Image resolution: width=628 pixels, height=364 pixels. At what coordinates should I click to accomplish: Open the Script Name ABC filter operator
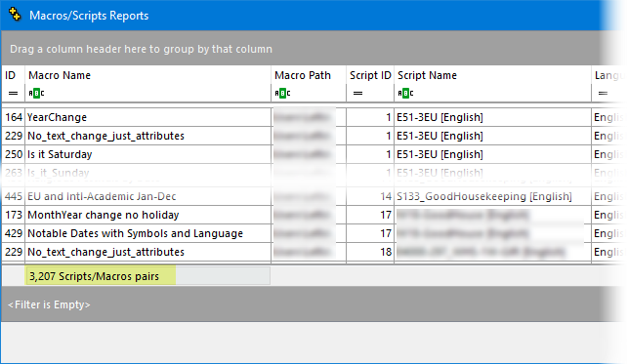pyautogui.click(x=405, y=94)
